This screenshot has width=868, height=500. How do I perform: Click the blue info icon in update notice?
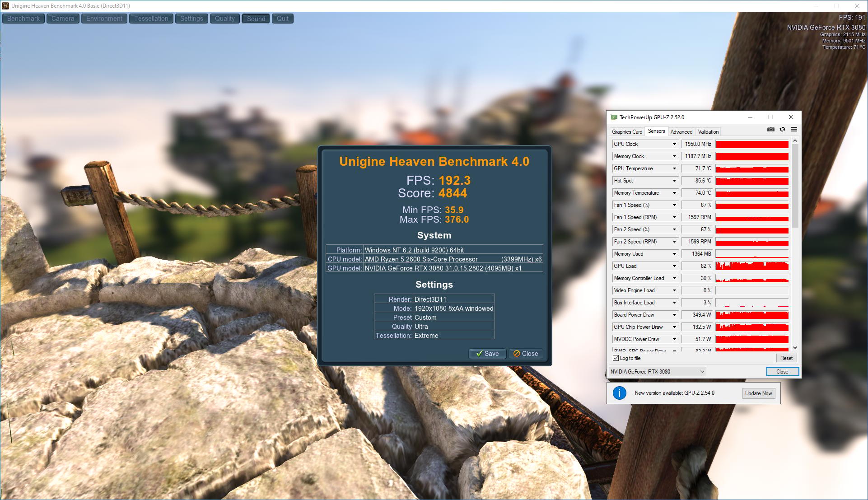point(619,393)
